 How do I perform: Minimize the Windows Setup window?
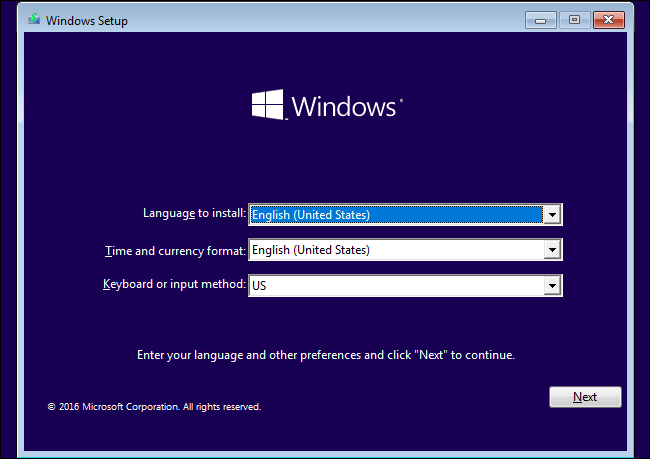541,19
